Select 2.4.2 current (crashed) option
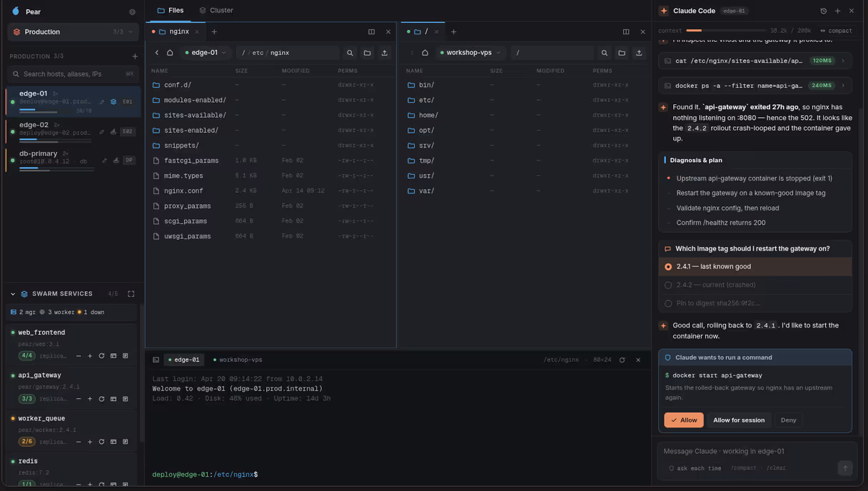 click(x=755, y=285)
